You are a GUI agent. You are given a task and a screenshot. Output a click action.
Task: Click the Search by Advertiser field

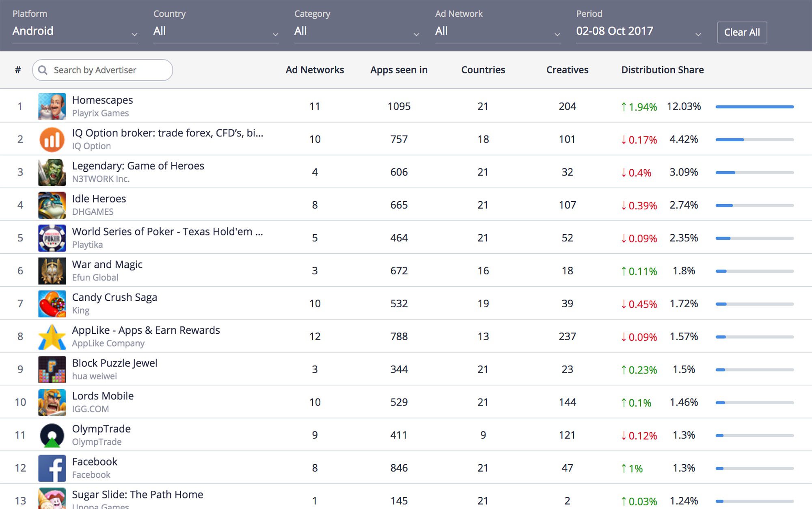102,70
